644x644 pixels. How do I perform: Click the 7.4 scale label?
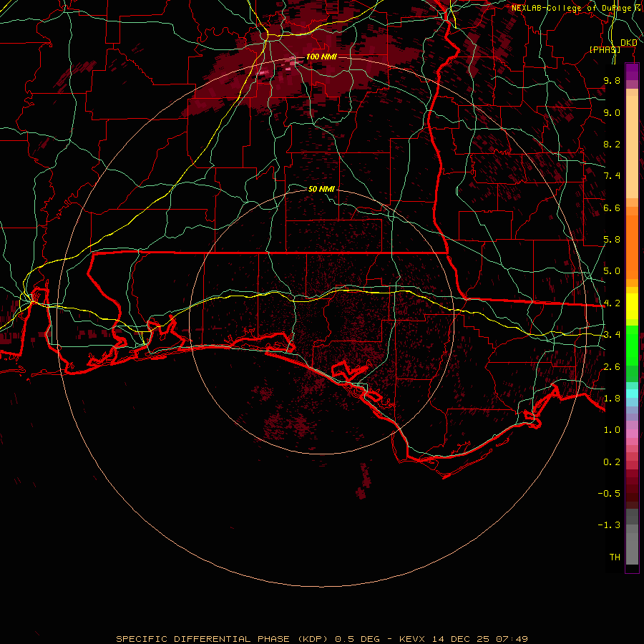(x=612, y=176)
